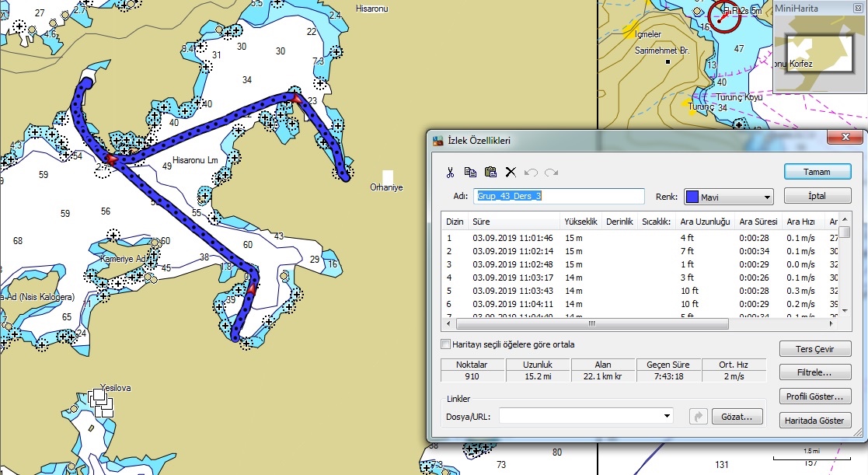Click the vertical scrollbar thumb of the track table
This screenshot has height=475, width=868.
tap(845, 232)
